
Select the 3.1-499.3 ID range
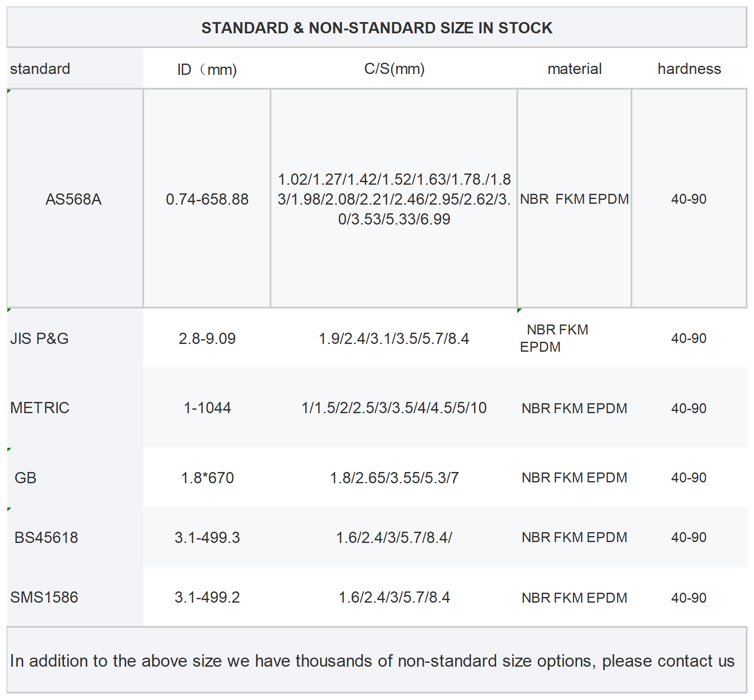point(207,537)
